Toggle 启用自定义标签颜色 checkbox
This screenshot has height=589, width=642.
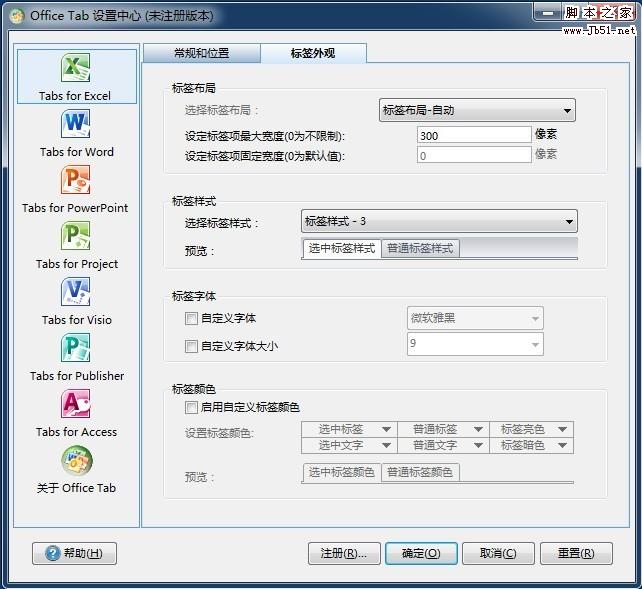point(191,407)
